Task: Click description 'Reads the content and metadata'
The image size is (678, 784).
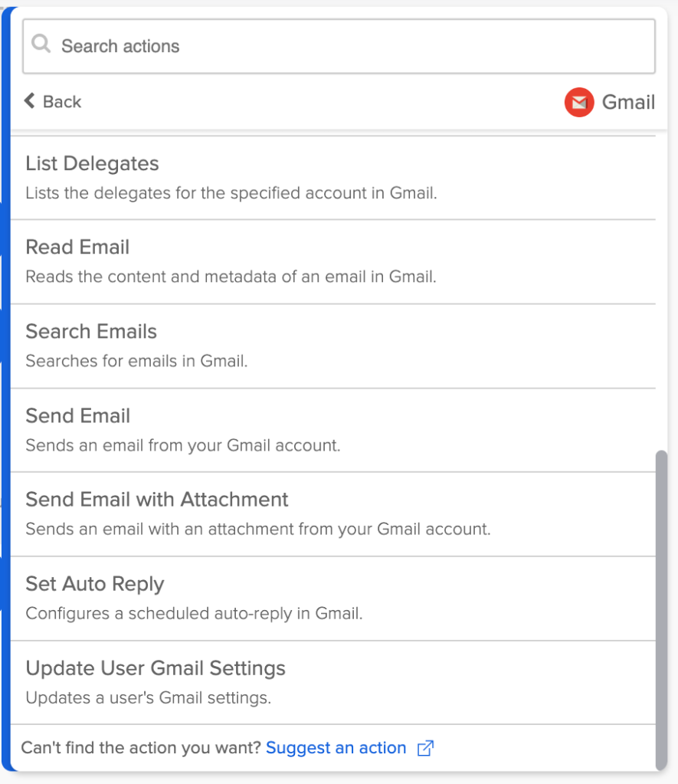Action: point(231,277)
